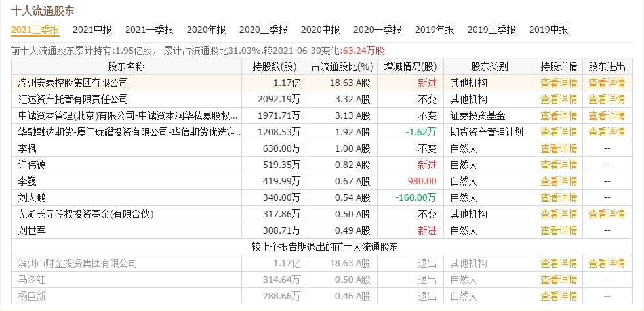Select the 2019三季报 tab
The height and width of the screenshot is (311, 644).
click(x=492, y=30)
